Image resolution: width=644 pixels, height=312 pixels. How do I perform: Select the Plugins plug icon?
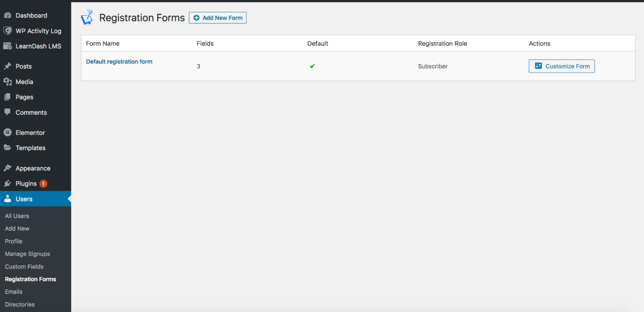point(9,183)
